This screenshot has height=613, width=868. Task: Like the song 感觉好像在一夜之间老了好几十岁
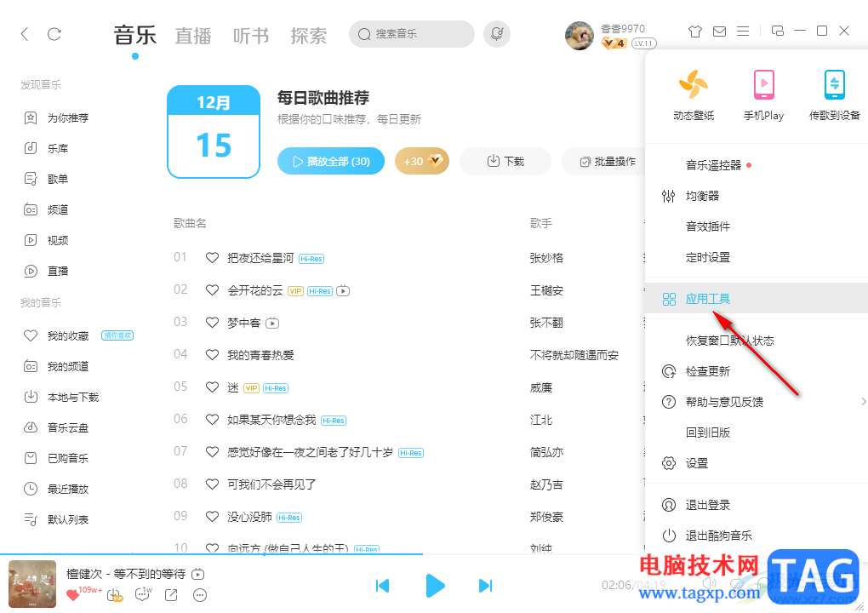coord(212,452)
